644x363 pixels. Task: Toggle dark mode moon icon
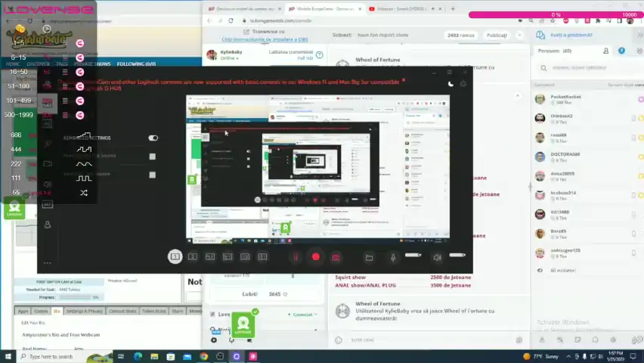(450, 84)
